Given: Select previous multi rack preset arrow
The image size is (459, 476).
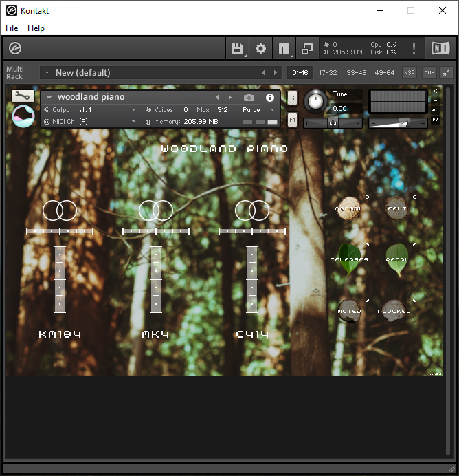Looking at the screenshot, I should [263, 72].
